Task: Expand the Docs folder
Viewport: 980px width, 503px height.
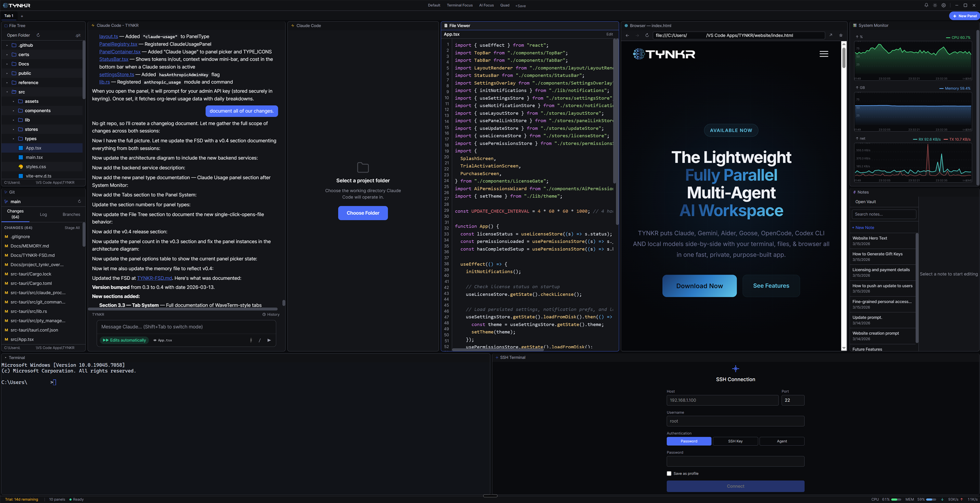Action: [x=7, y=64]
